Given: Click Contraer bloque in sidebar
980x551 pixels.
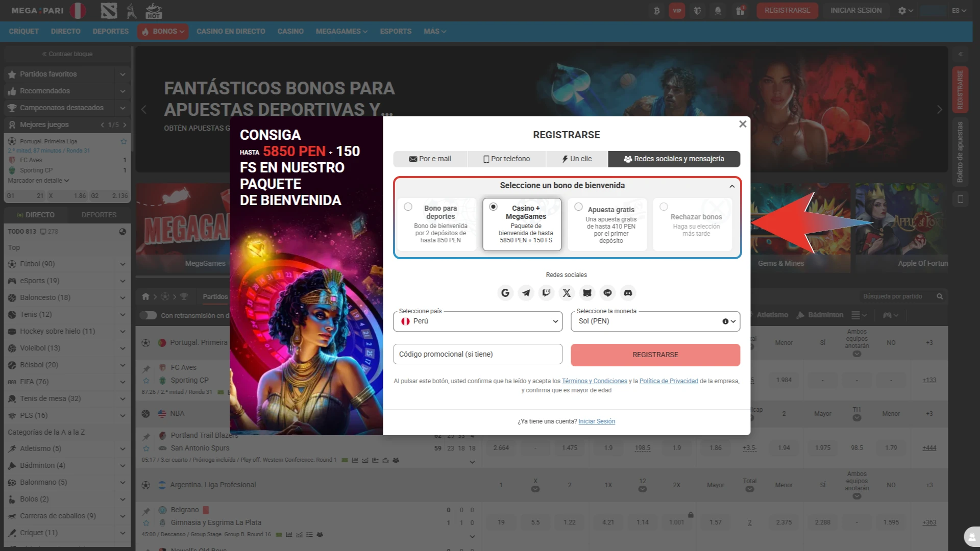Looking at the screenshot, I should pos(67,54).
